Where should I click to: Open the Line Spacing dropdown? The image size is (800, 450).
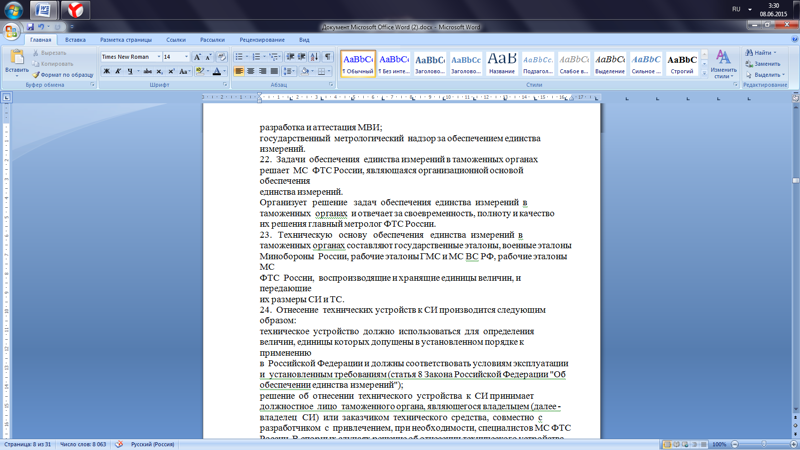(289, 71)
